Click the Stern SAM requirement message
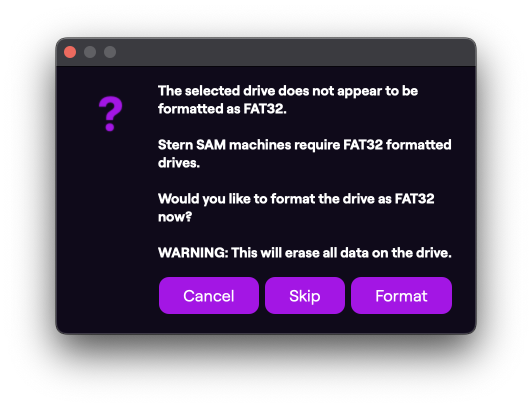 tap(304, 153)
